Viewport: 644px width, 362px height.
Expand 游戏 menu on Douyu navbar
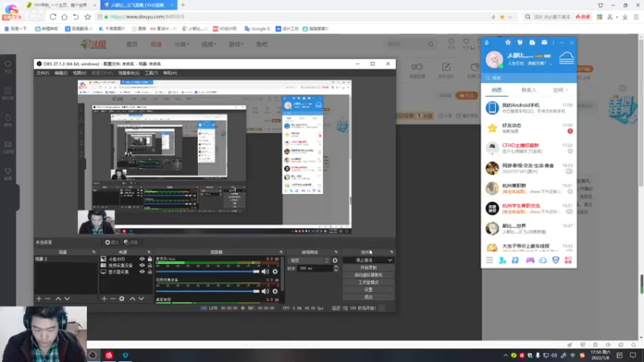pos(236,44)
